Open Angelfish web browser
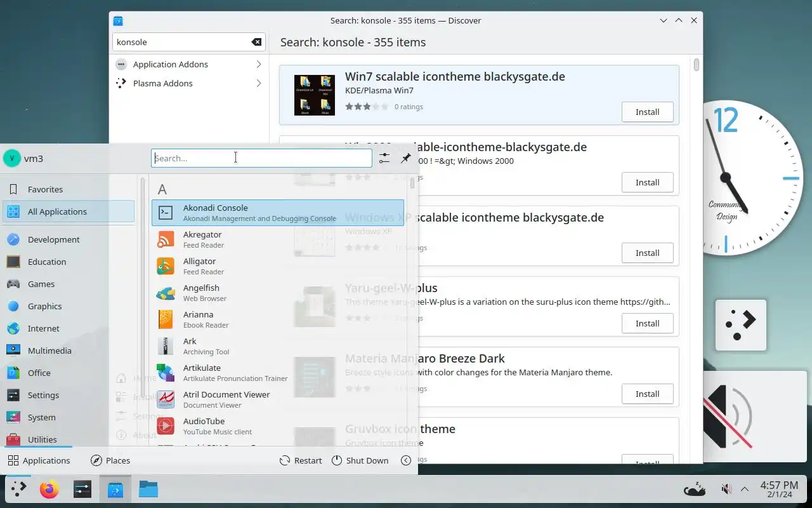This screenshot has height=508, width=812. (277, 293)
